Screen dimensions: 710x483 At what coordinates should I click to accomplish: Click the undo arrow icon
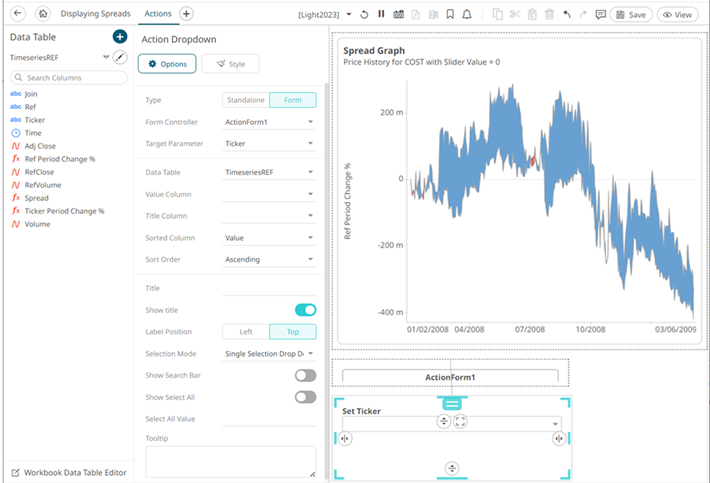click(567, 14)
